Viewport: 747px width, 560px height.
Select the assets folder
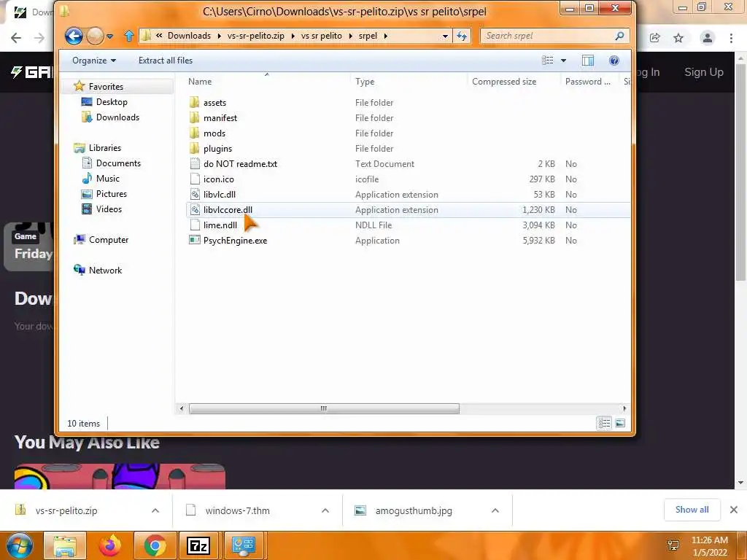pyautogui.click(x=215, y=102)
